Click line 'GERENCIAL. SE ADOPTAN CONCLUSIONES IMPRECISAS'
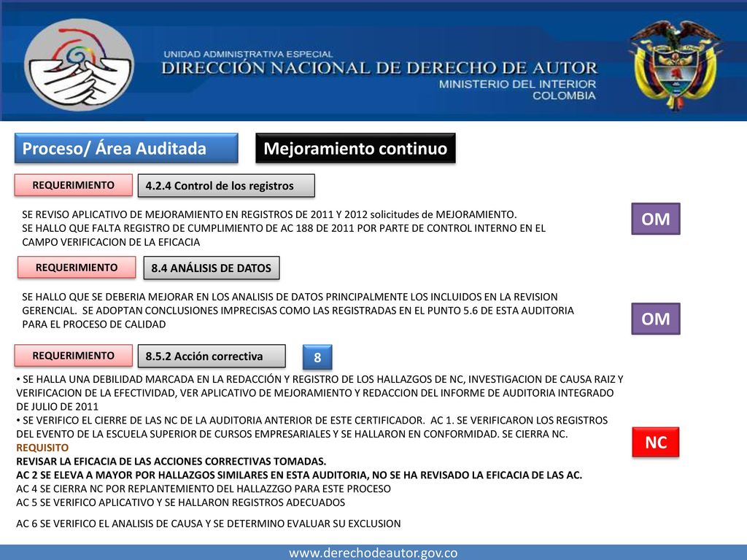This screenshot has height=560, width=747. [298, 311]
